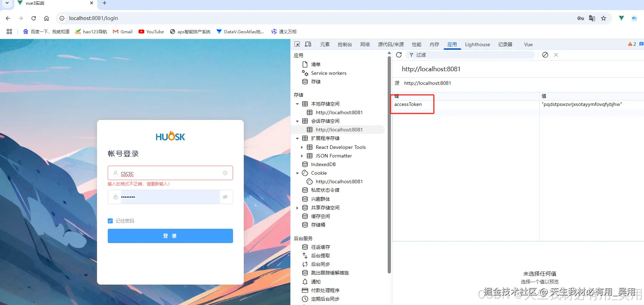Bookmark this page with star icon

pos(604,18)
